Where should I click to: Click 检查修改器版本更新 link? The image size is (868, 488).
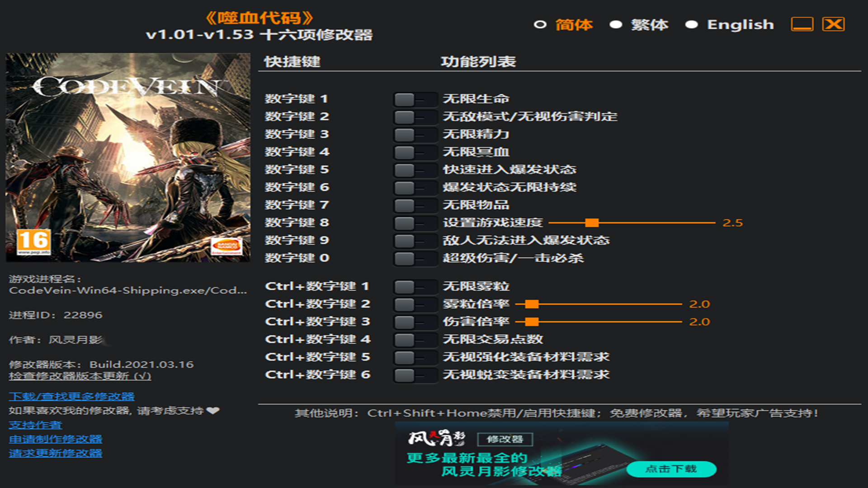[x=80, y=376]
